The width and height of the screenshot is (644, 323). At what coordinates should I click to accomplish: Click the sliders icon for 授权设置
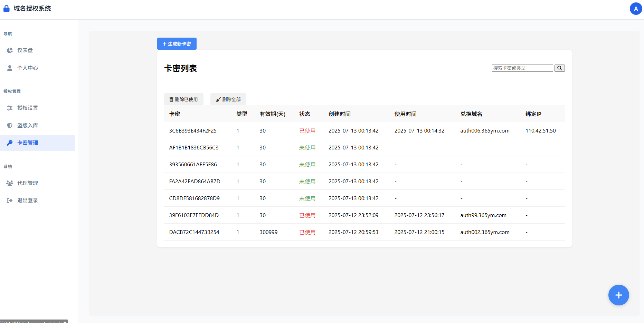10,108
